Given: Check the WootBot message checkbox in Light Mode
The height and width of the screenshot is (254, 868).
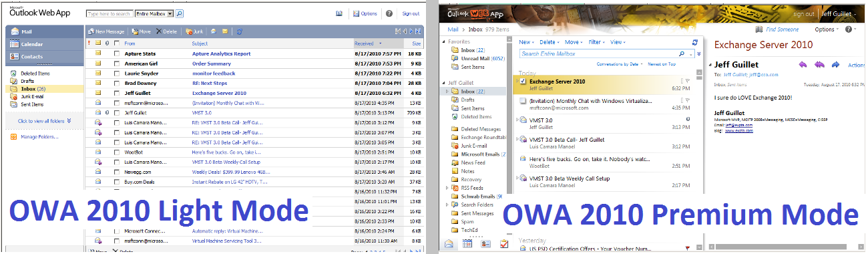Looking at the screenshot, I should (x=117, y=152).
